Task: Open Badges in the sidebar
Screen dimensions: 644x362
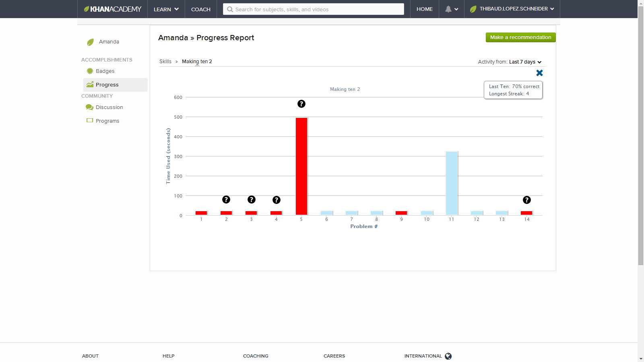Action: point(105,71)
